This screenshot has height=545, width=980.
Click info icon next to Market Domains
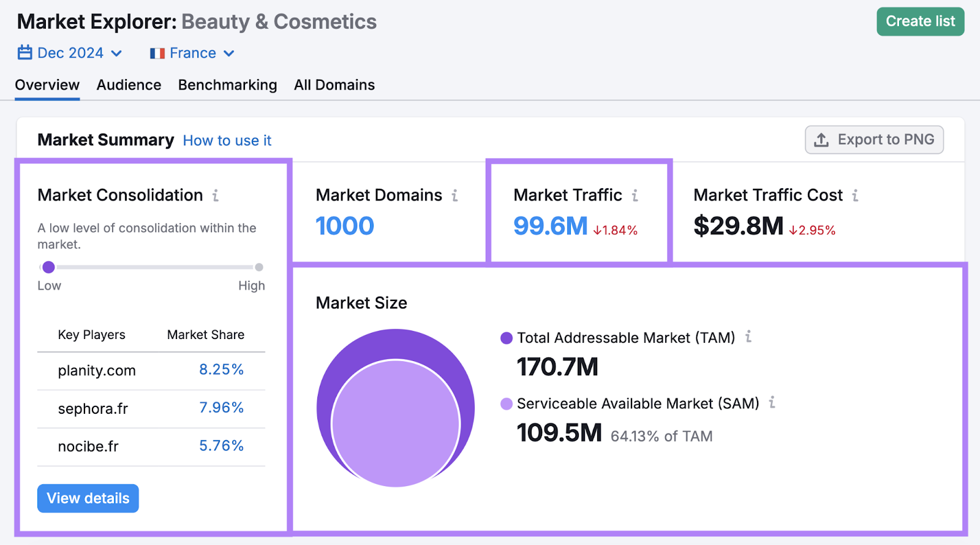(454, 196)
